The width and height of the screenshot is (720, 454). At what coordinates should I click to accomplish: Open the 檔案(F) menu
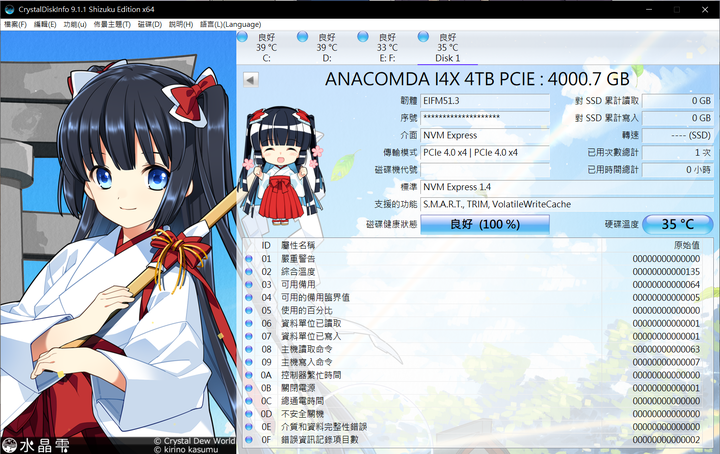click(15, 24)
